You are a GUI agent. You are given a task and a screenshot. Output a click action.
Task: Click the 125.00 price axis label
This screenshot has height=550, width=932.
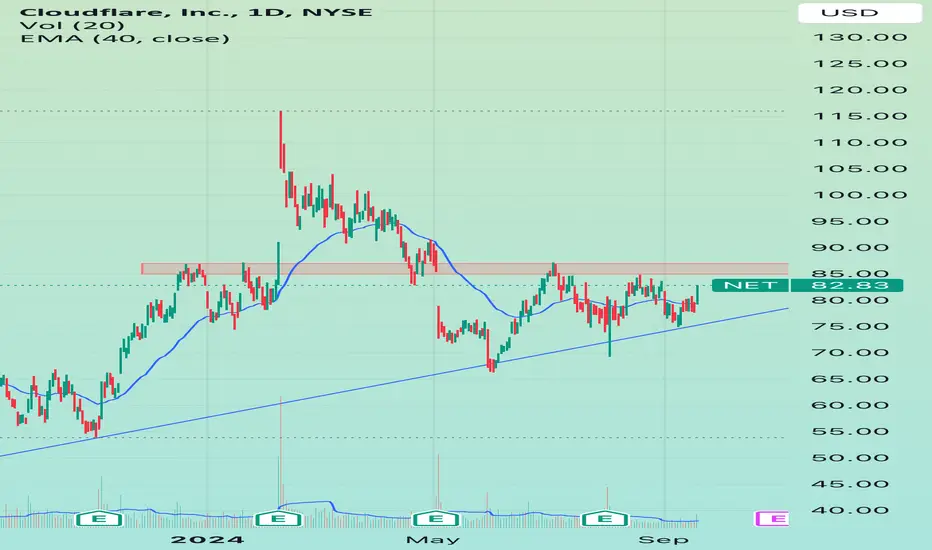pyautogui.click(x=859, y=64)
